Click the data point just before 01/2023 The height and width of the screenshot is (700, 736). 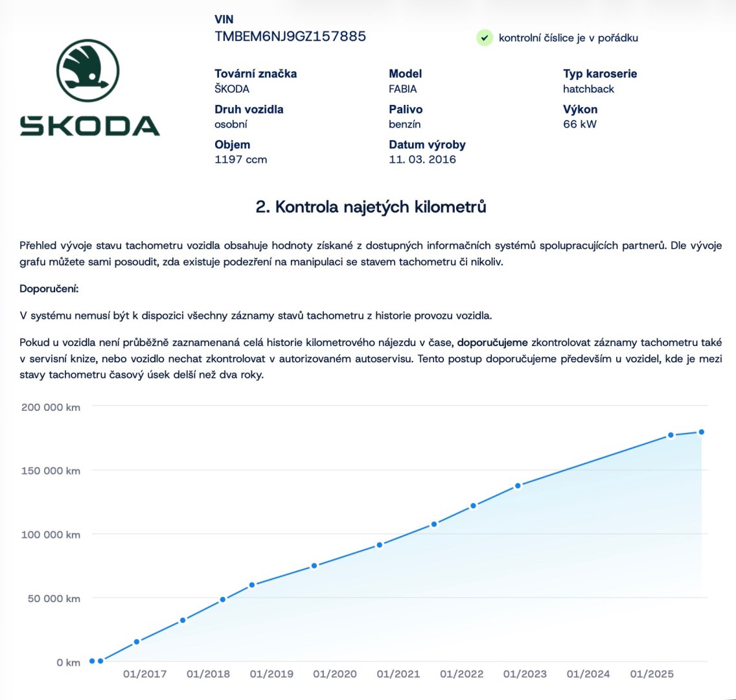[x=518, y=485]
